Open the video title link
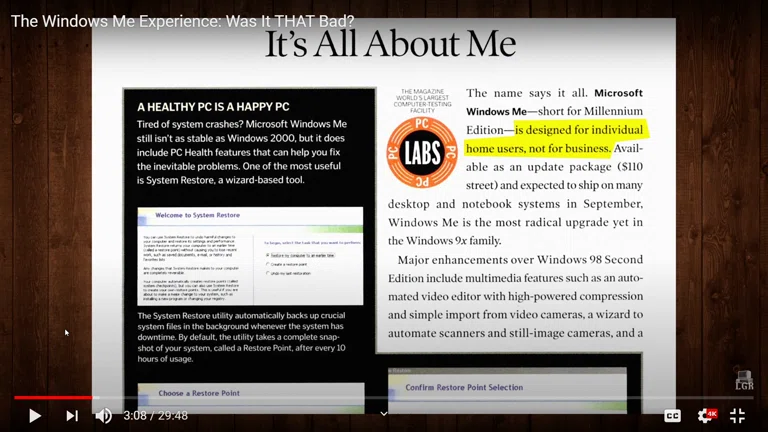768x432 pixels. (x=182, y=21)
